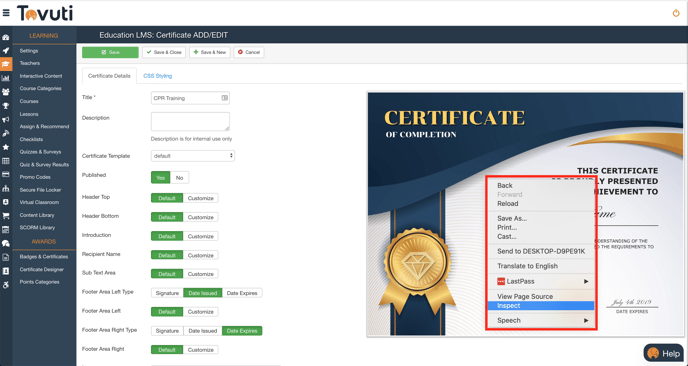Set Published to No
This screenshot has width=688, height=366.
click(x=179, y=178)
